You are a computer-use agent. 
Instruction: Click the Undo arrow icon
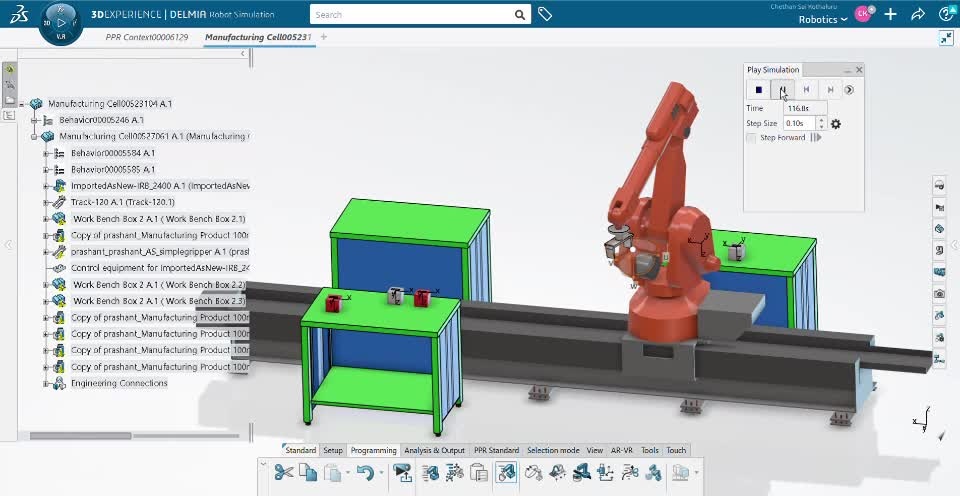tap(366, 473)
